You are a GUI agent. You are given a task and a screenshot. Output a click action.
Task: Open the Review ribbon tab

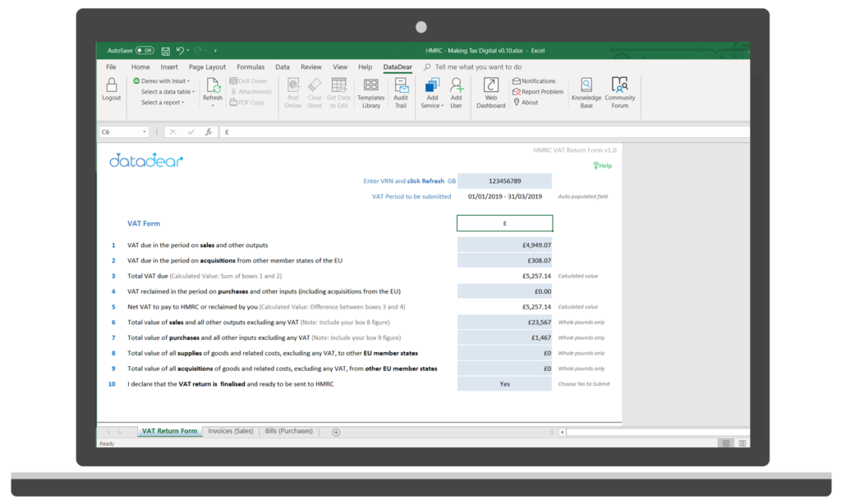(311, 67)
